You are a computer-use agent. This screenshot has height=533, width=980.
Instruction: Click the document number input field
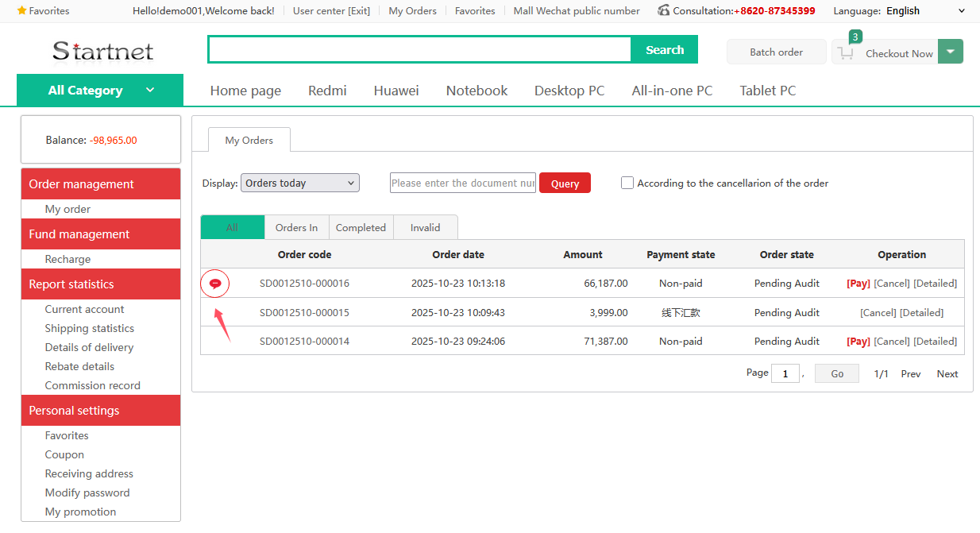pos(463,183)
